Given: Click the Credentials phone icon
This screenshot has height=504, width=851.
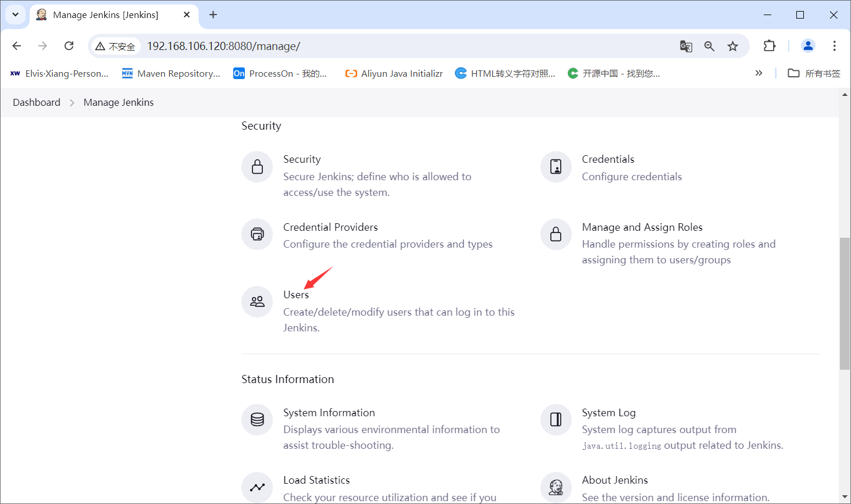Looking at the screenshot, I should coord(556,167).
